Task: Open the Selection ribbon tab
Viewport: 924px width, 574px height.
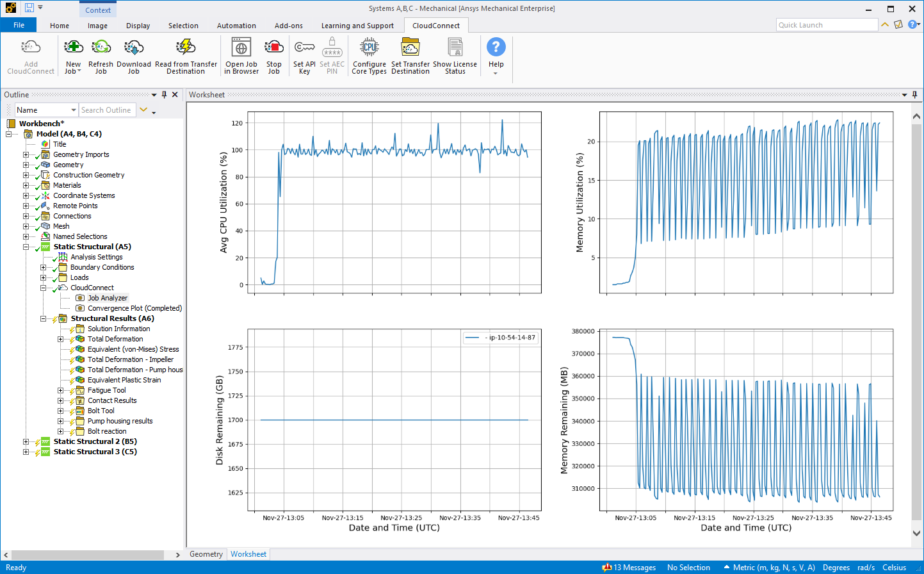Action: [x=183, y=26]
